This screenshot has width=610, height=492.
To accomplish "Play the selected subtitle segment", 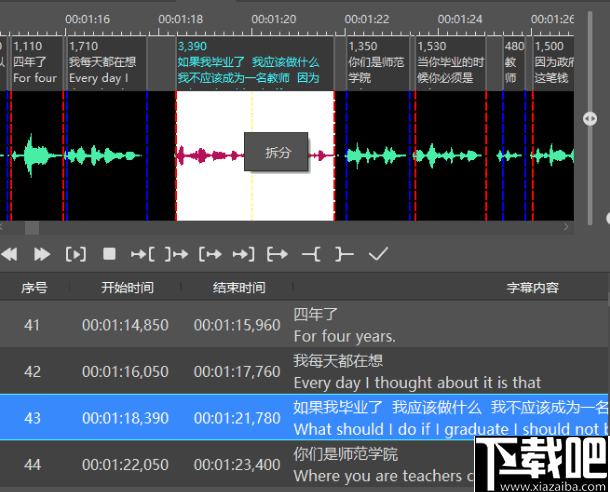I will point(76,254).
